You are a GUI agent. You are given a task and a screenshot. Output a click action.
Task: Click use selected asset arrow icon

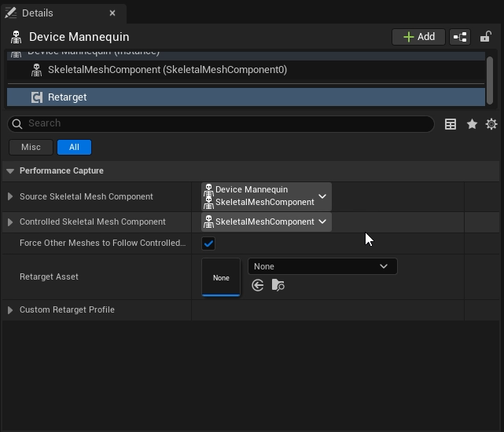258,285
